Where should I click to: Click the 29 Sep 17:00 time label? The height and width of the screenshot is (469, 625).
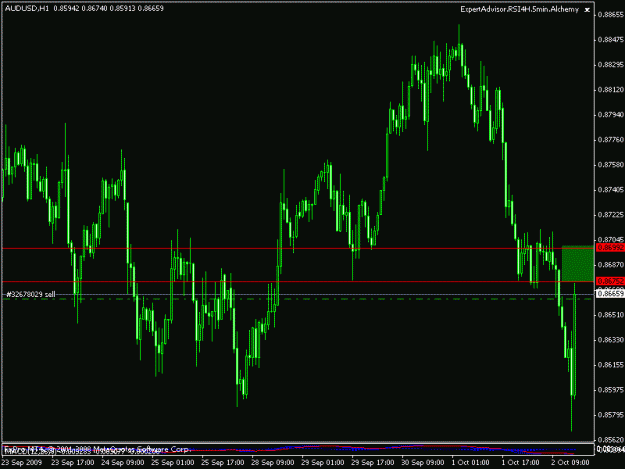[x=372, y=463]
